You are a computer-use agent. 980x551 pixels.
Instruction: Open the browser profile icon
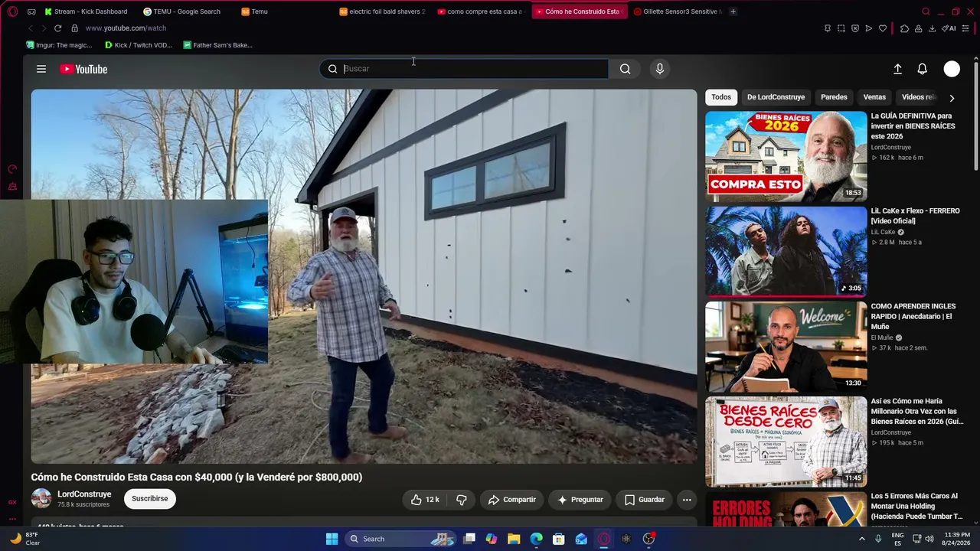click(x=918, y=28)
